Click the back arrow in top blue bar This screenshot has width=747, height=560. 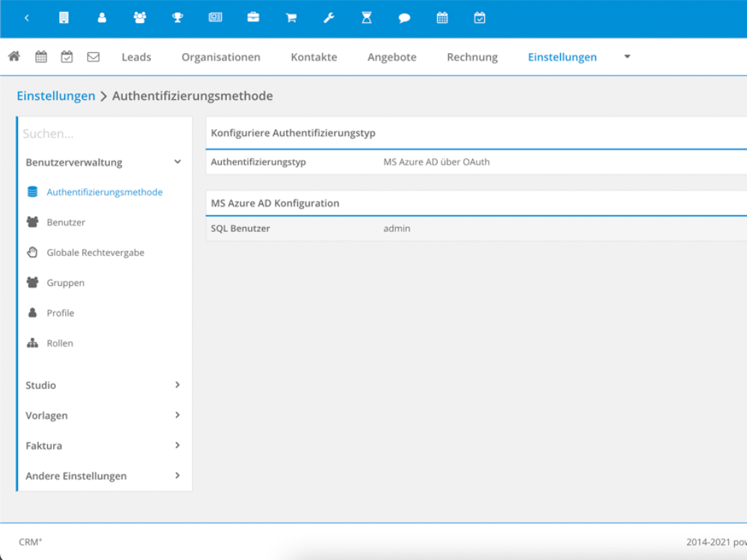(27, 18)
